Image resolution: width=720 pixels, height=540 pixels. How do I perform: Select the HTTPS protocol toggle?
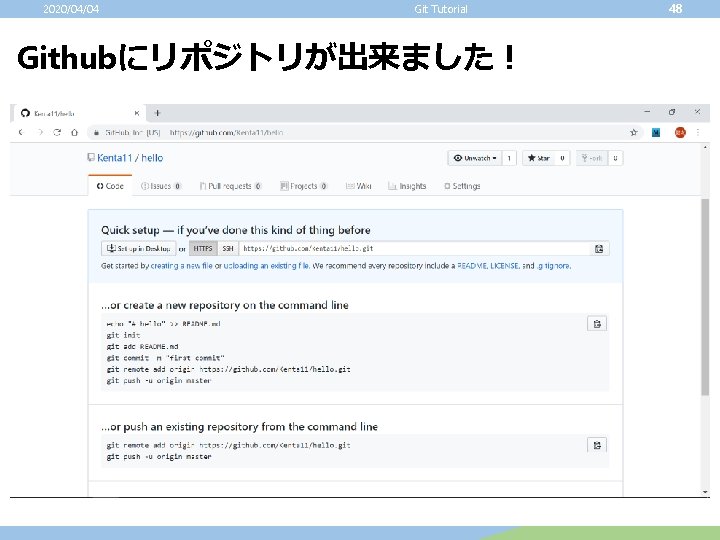[203, 248]
